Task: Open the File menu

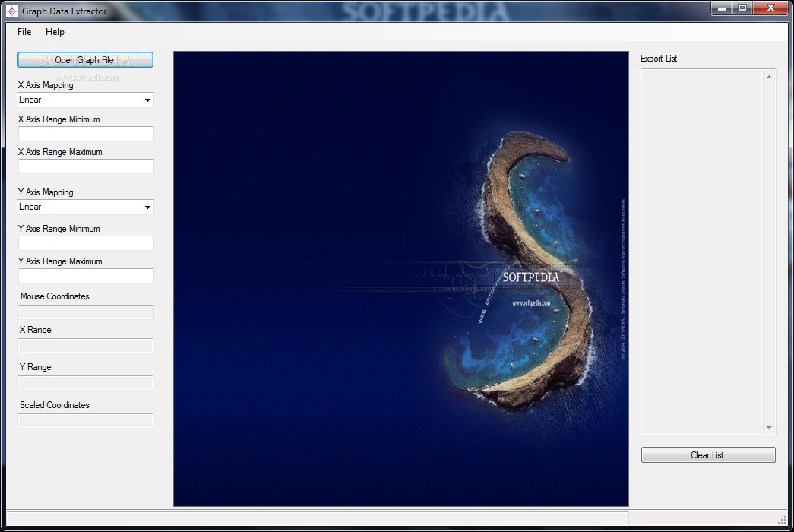Action: [x=24, y=32]
